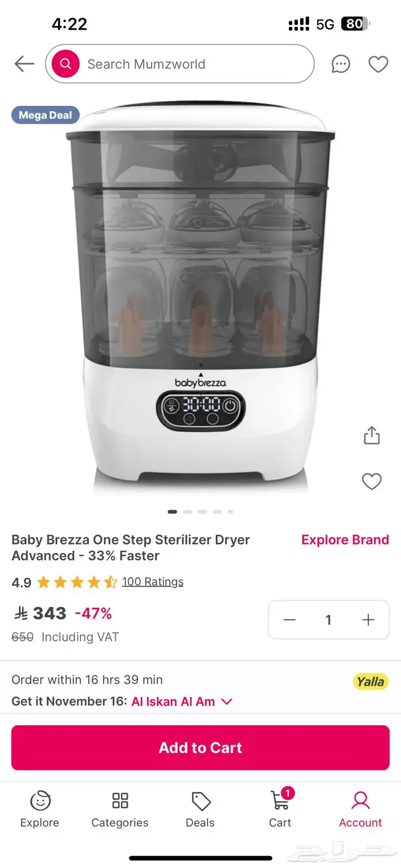The image size is (401, 868).
Task: Tap the back arrow at top left
Action: pyautogui.click(x=23, y=64)
